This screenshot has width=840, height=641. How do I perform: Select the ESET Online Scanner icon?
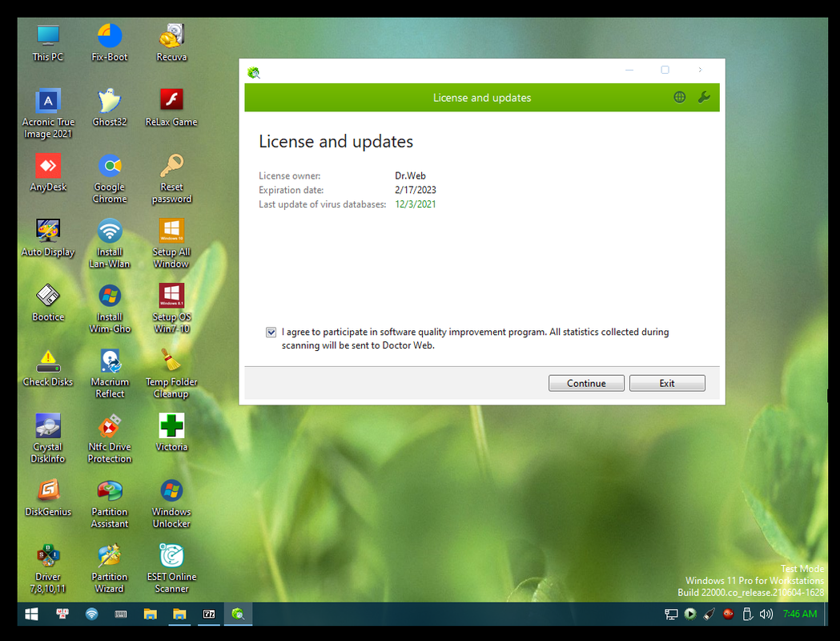171,568
